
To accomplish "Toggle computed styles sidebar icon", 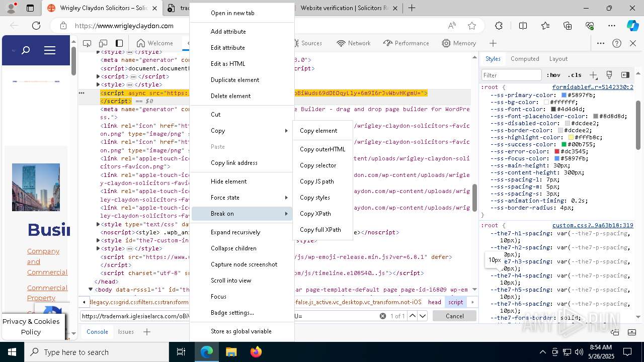I will point(625,75).
